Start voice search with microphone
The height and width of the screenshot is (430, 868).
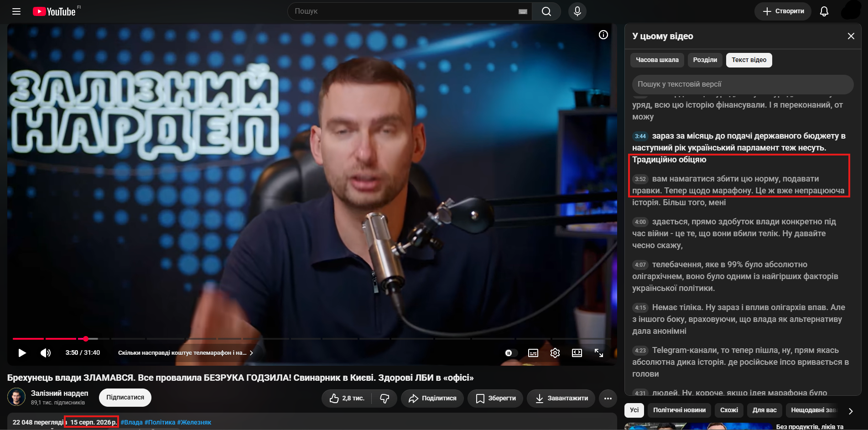coord(577,11)
